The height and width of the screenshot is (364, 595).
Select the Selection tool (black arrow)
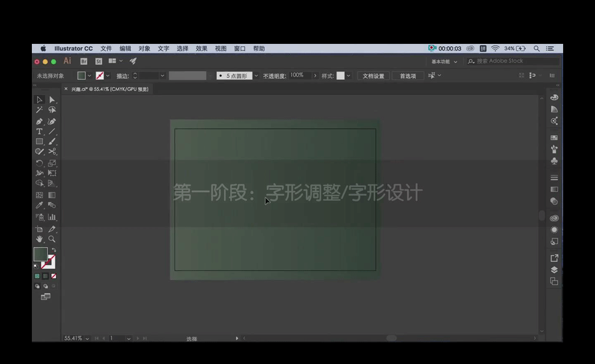click(x=39, y=100)
